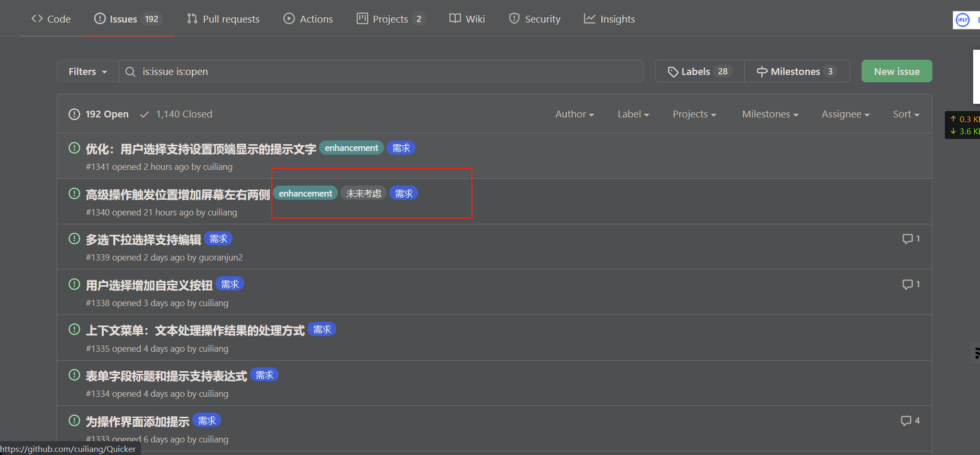Open the Actions tab
Image resolution: width=980 pixels, height=455 pixels.
point(308,19)
